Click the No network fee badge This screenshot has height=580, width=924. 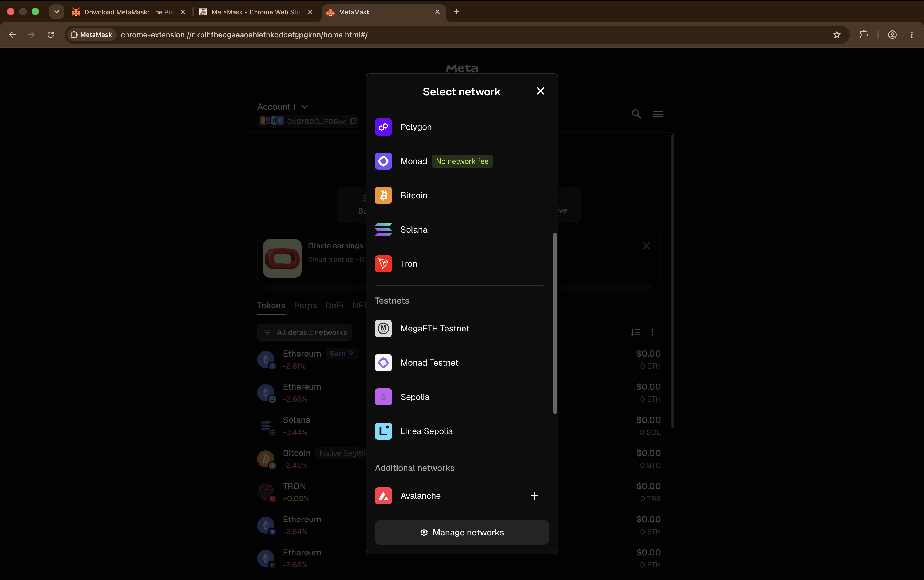462,161
